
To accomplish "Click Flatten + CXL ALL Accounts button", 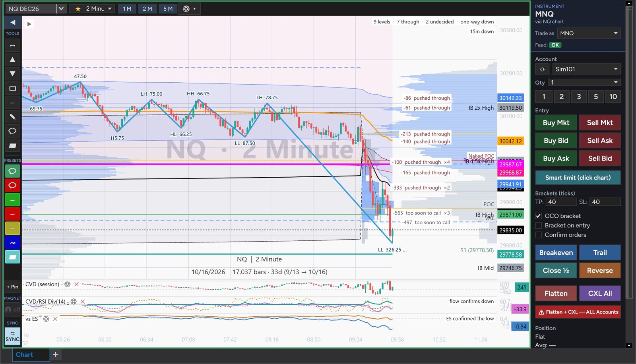I will coord(578,312).
